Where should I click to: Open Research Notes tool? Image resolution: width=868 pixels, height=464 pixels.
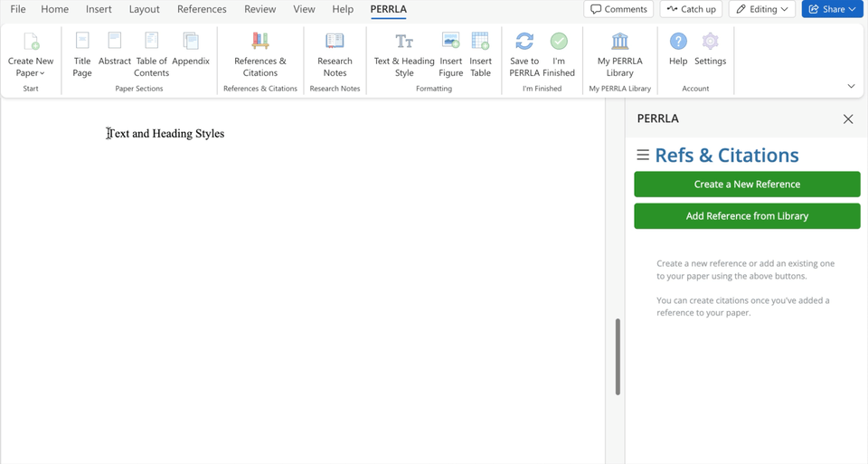[335, 54]
